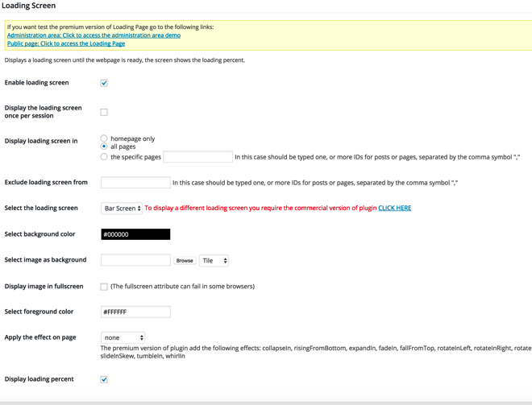Open the CLICK HERE commercial version link
This screenshot has width=532, height=405.
(394, 208)
